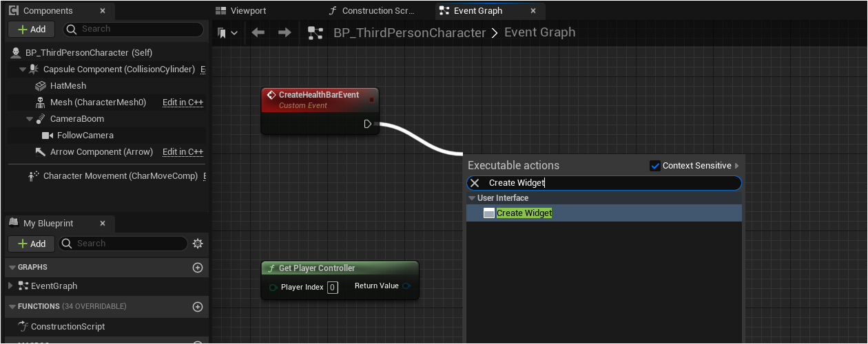The width and height of the screenshot is (868, 344).
Task: Select EventGraph in My Blueprint
Action: coord(54,286)
